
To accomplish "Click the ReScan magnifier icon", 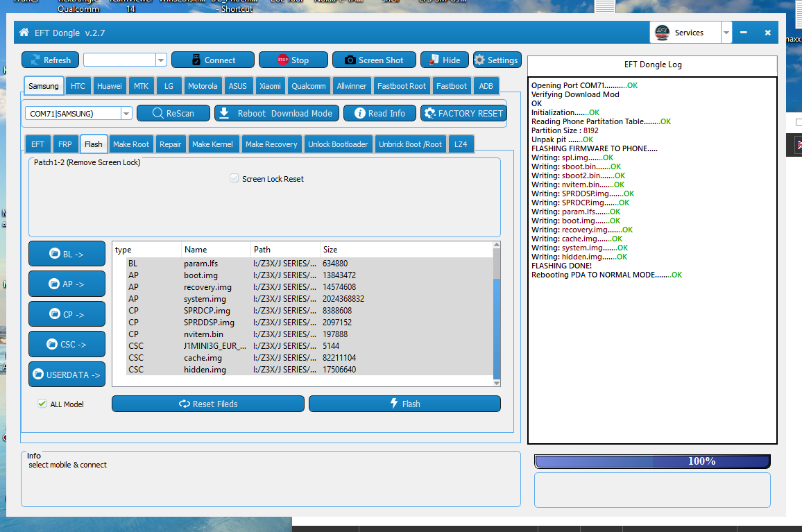I will tap(157, 113).
